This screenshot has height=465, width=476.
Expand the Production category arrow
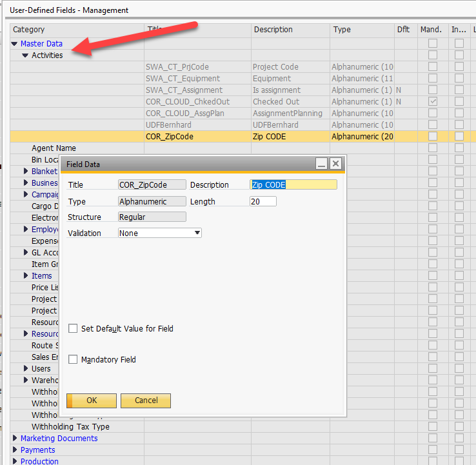15,461
